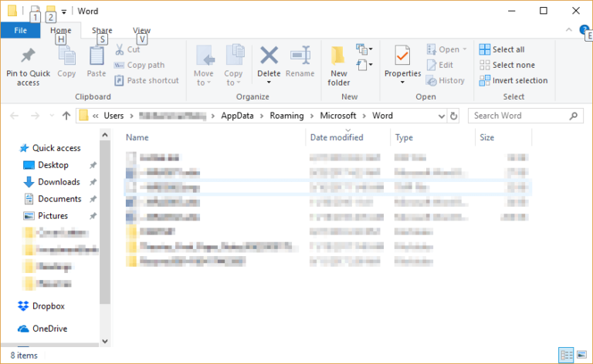Open the Recent locations dropdown
This screenshot has height=364, width=593.
52,116
